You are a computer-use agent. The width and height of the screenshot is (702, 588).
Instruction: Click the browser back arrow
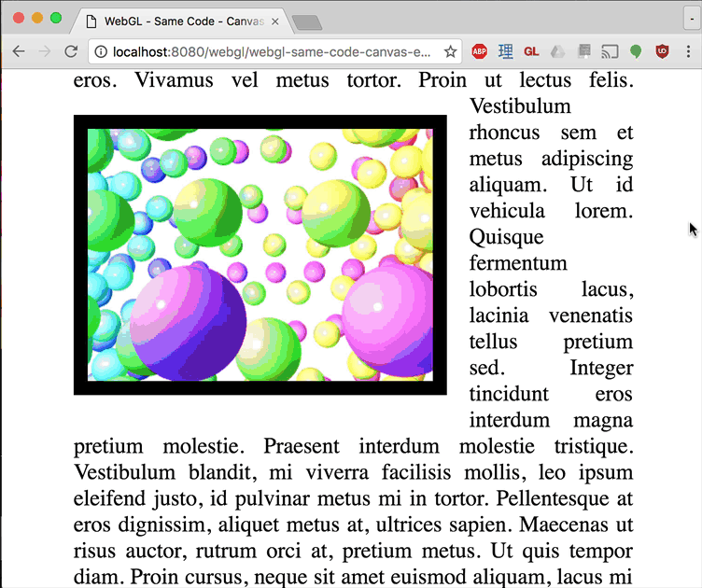coord(19,52)
